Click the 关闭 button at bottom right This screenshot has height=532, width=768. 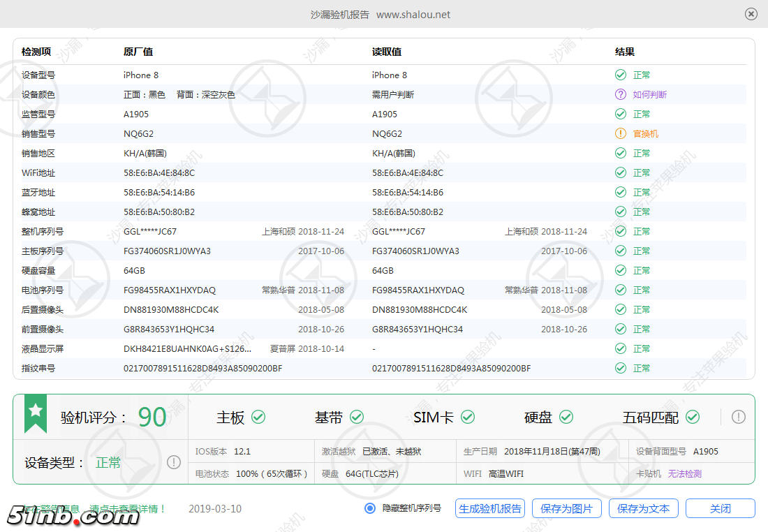point(720,508)
